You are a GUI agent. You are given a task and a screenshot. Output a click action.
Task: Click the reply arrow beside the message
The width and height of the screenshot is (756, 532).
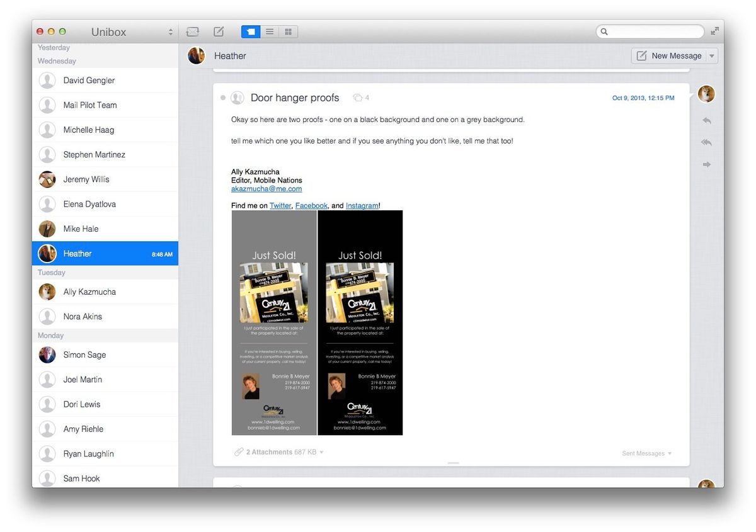706,120
